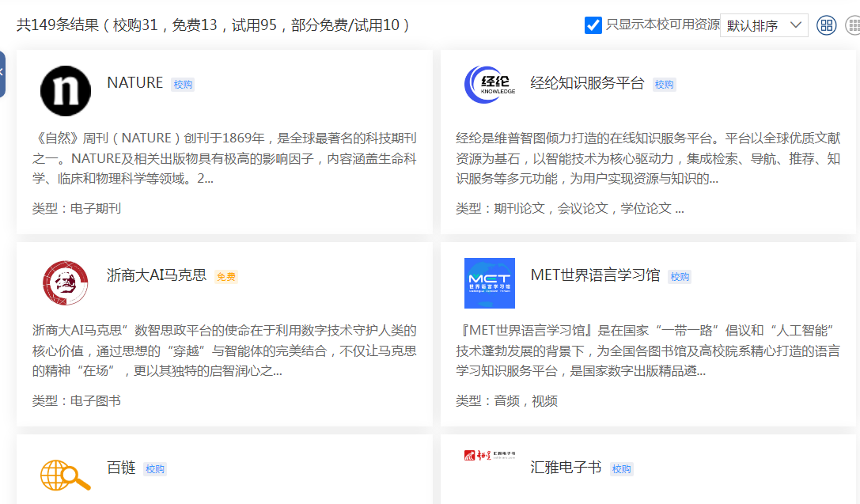Click the 经纶 description paragraph
860x504 pixels.
point(648,158)
